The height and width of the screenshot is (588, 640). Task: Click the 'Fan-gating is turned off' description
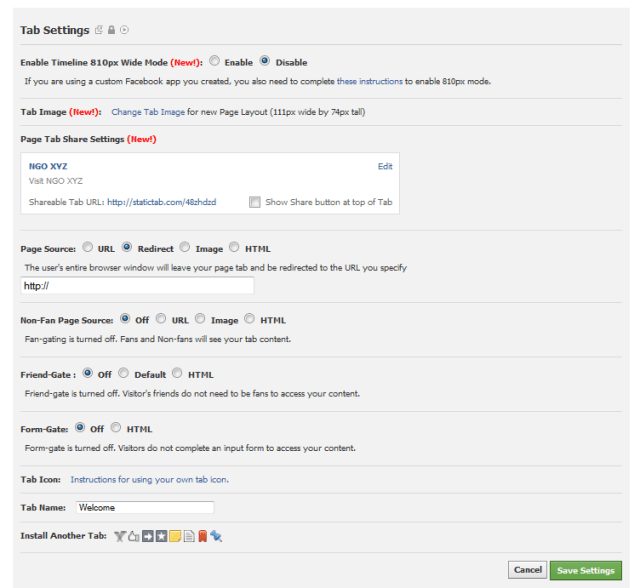(158, 339)
